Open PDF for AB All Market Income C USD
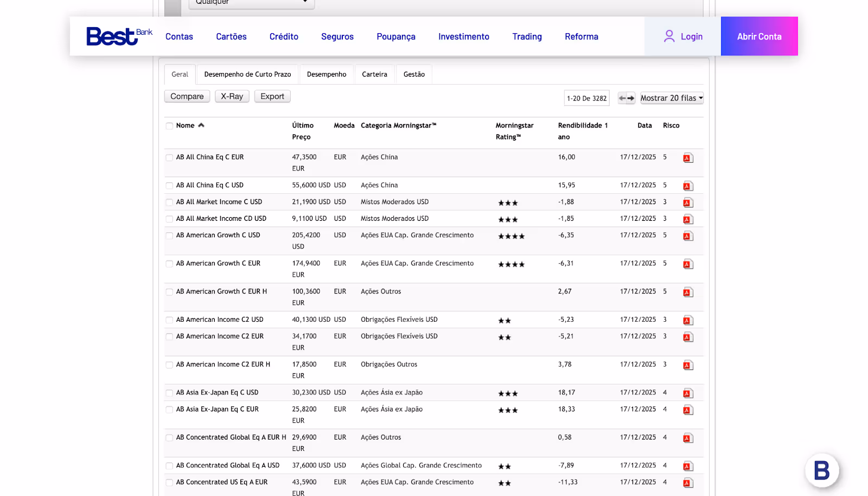 [688, 203]
